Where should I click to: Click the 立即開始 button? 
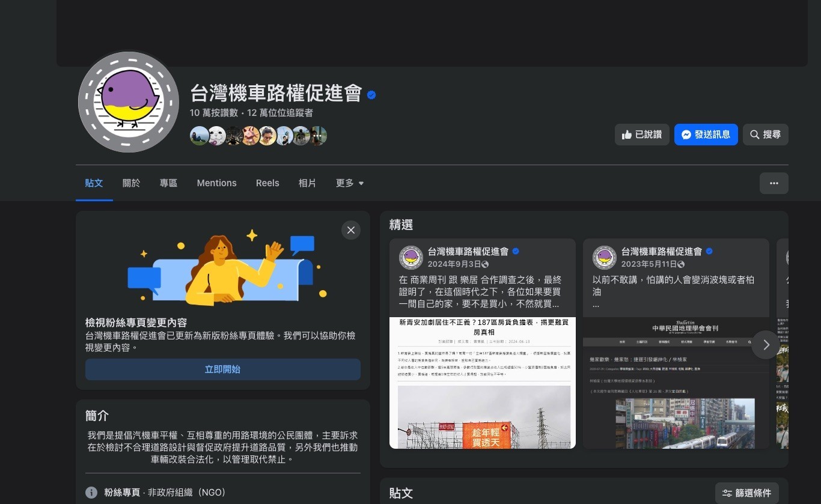pos(223,369)
